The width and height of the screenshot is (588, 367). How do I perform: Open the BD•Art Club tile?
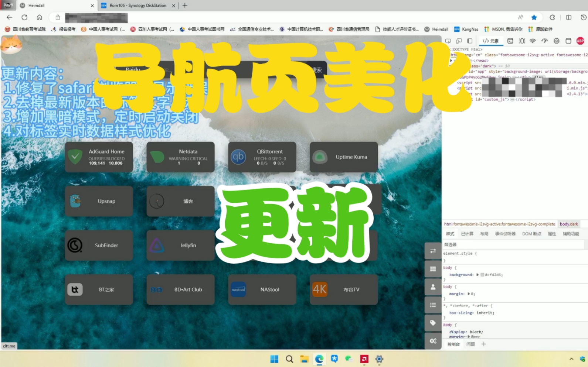tap(180, 289)
